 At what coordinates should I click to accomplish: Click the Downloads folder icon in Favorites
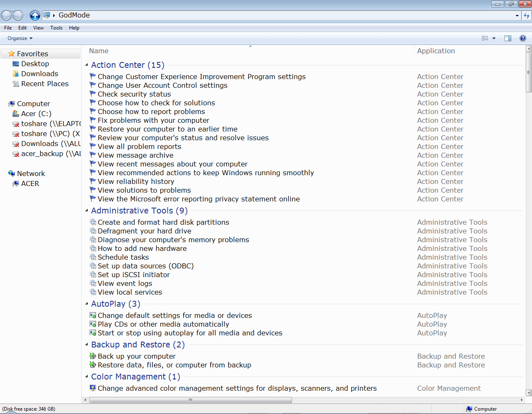(x=16, y=74)
